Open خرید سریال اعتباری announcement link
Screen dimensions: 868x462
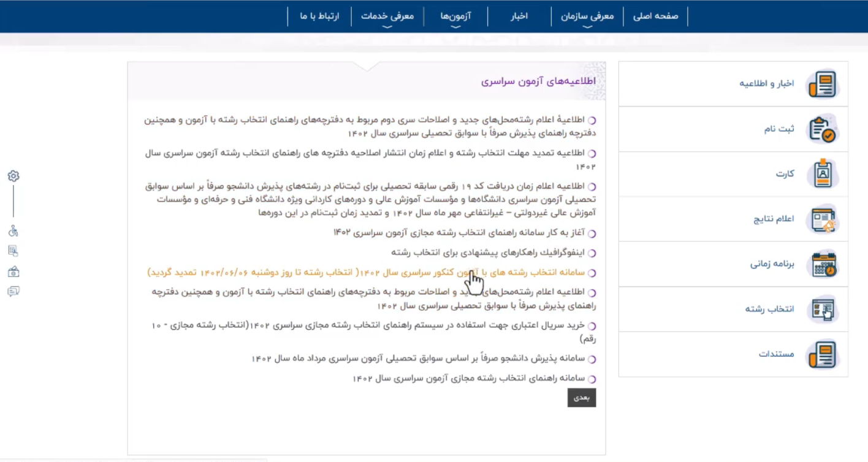(374, 331)
